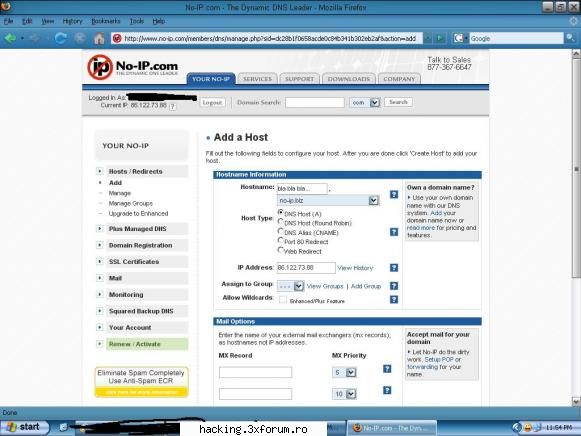The width and height of the screenshot is (581, 436).
Task: Select DNS Host (A) radio button
Action: tap(280, 213)
